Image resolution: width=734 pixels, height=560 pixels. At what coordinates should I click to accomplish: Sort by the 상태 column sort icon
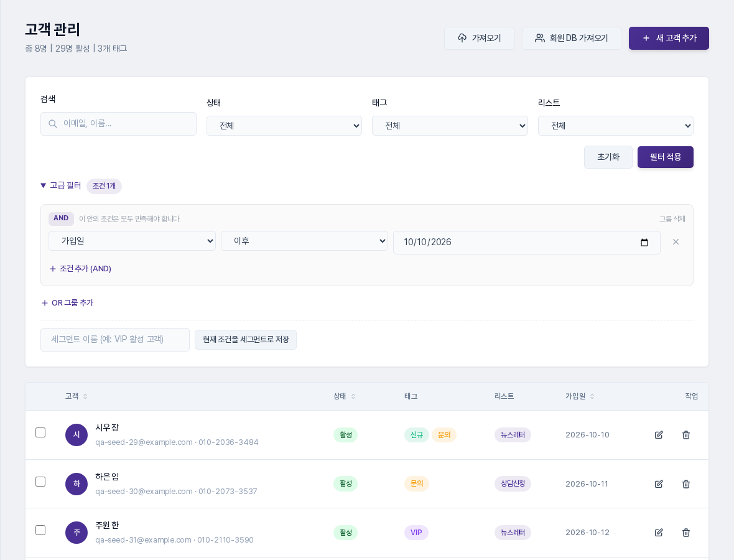[x=353, y=396]
